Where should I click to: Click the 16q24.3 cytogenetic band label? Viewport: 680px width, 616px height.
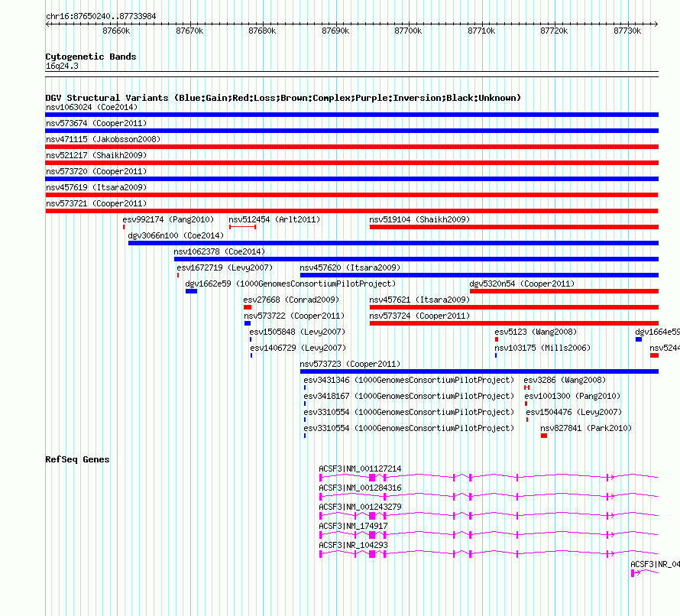pos(62,66)
